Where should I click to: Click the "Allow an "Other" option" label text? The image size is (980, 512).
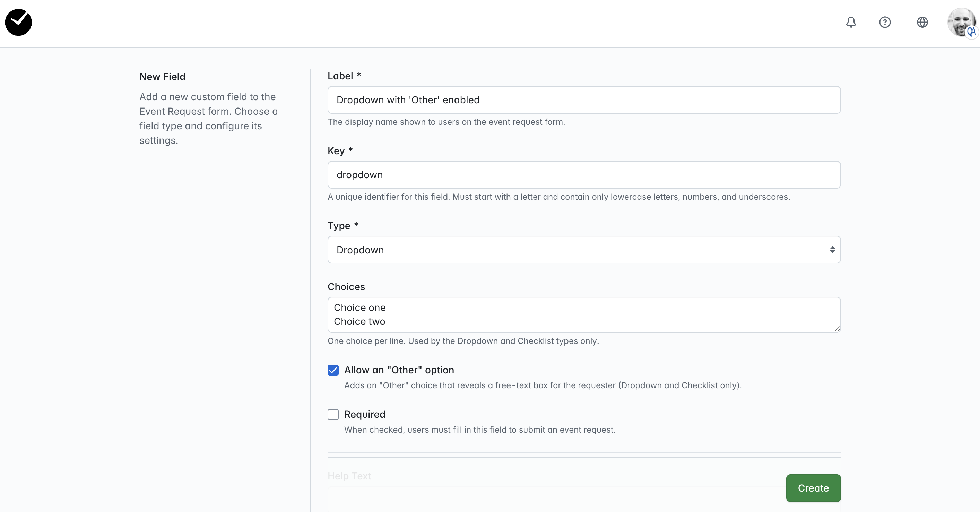pyautogui.click(x=399, y=370)
